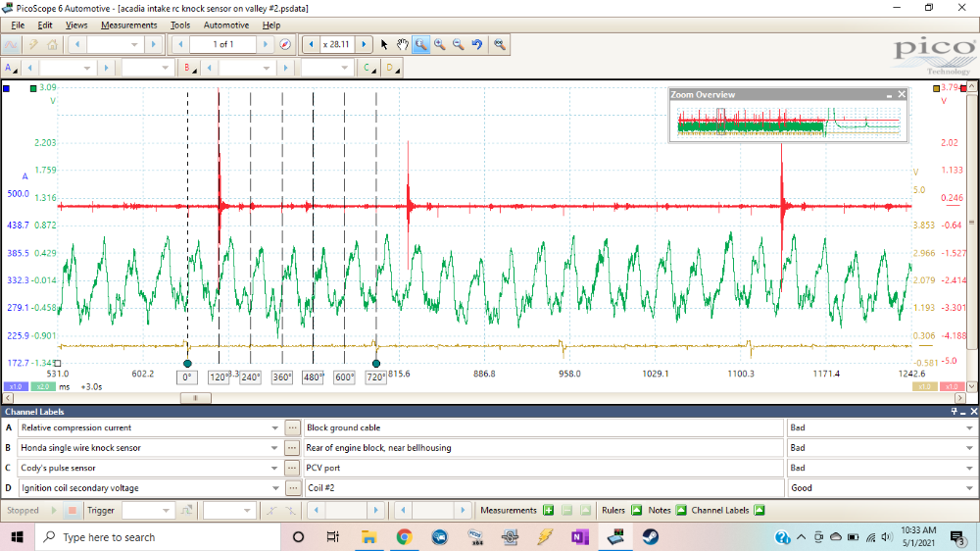Screen dimensions: 980x551
Task: Select the arrow pointer tool
Action: pyautogui.click(x=384, y=44)
